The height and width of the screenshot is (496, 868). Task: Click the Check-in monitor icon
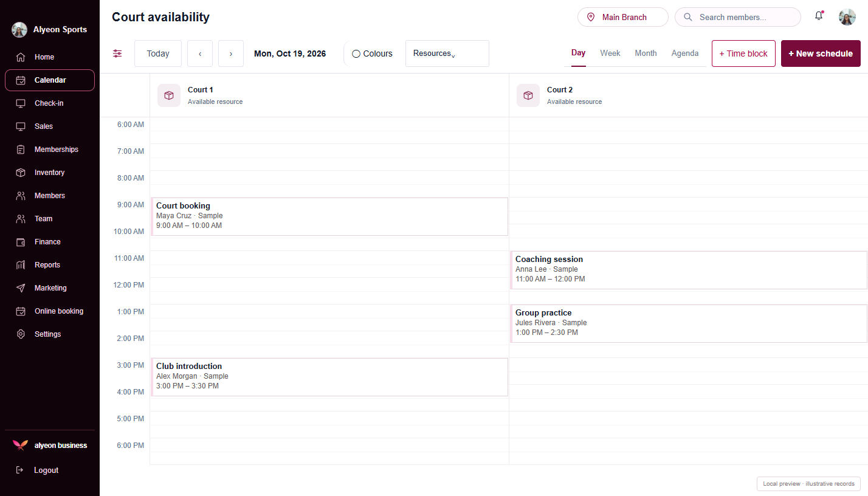tap(21, 103)
